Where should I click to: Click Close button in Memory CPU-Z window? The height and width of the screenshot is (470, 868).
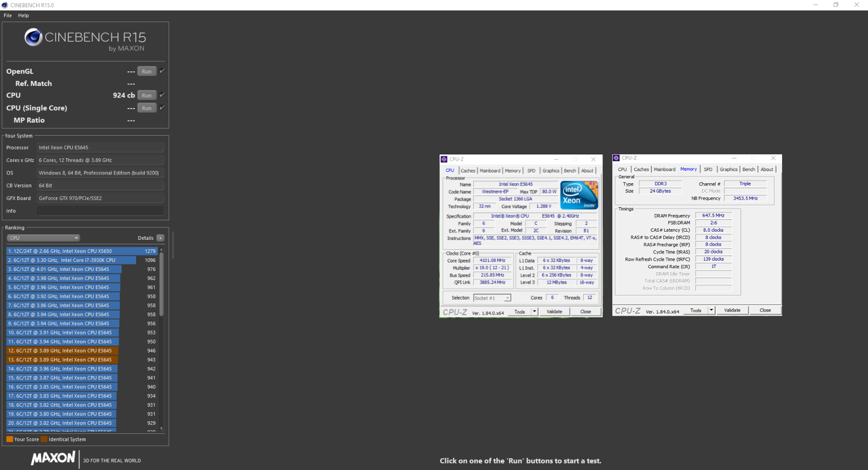click(x=765, y=310)
